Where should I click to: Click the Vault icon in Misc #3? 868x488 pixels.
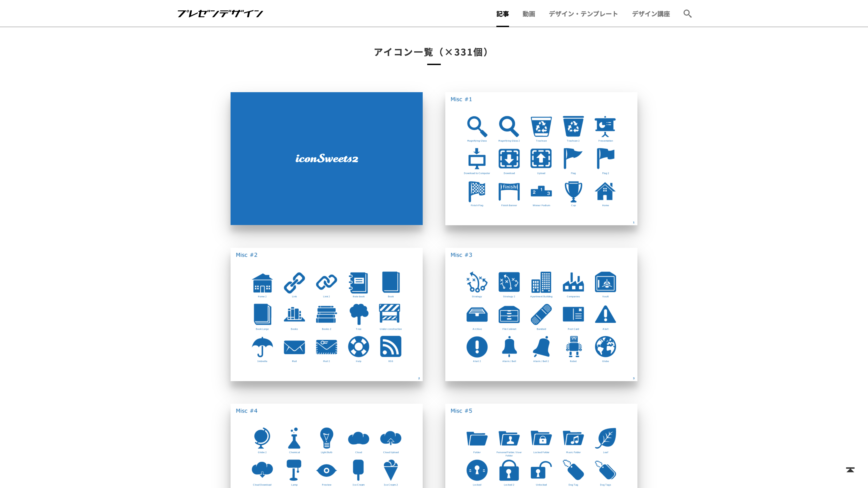click(x=605, y=282)
